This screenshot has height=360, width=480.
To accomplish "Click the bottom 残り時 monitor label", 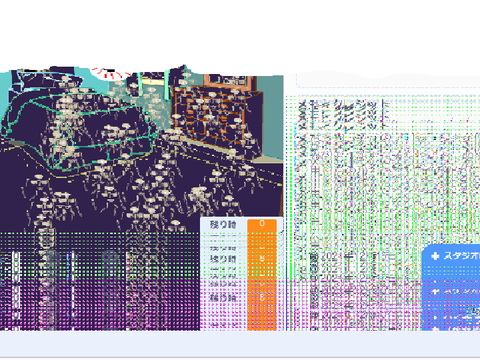I will 223,297.
